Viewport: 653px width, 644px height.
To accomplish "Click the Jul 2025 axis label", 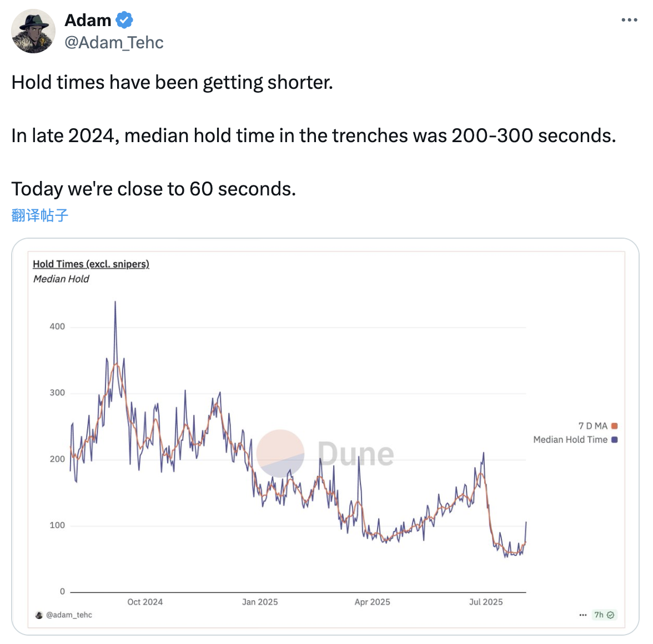I will (x=486, y=602).
